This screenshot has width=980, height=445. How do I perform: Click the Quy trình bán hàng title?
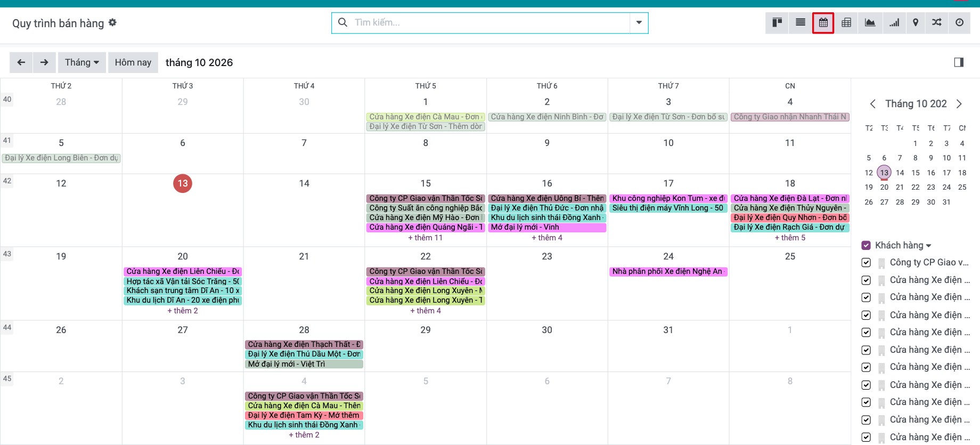click(58, 23)
